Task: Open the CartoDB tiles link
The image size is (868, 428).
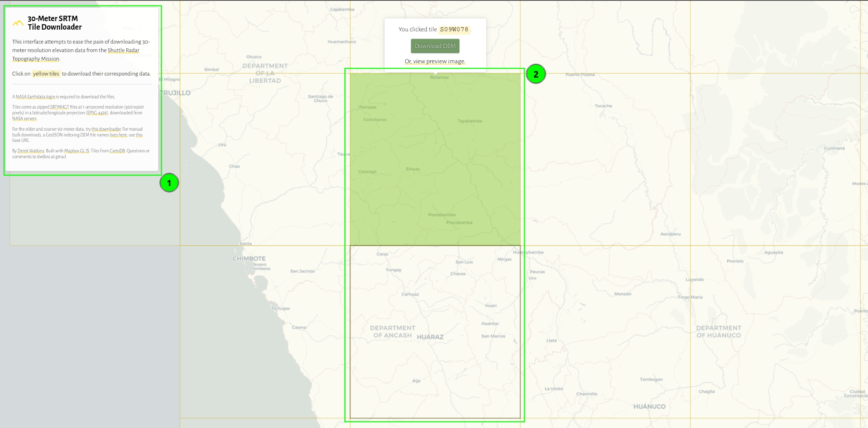Action: tap(117, 151)
